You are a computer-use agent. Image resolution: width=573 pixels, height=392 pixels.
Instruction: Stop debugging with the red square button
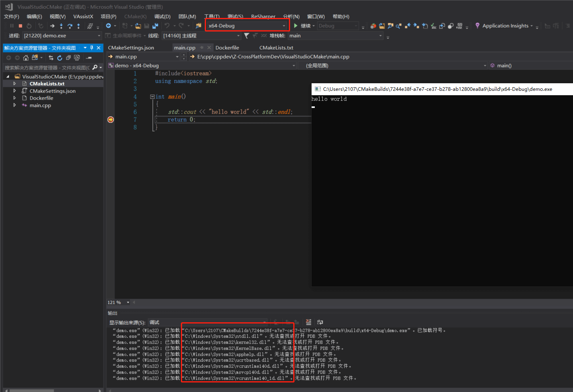(x=20, y=26)
